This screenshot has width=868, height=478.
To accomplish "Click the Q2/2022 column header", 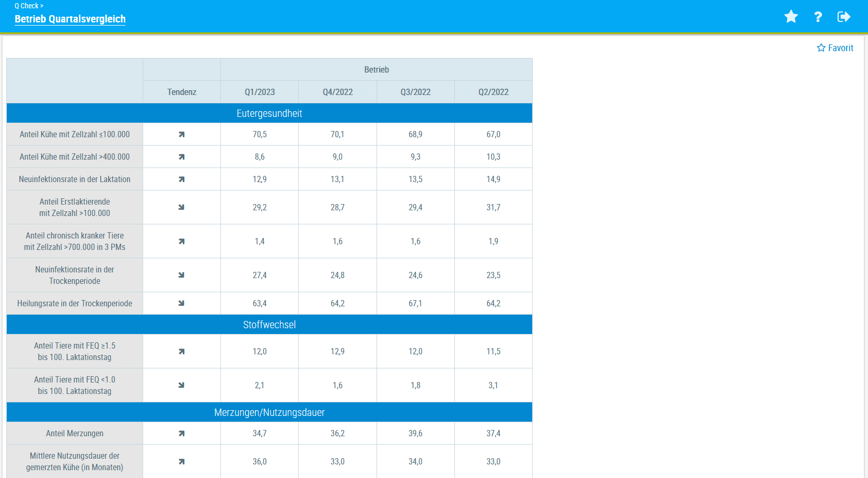I will (493, 92).
